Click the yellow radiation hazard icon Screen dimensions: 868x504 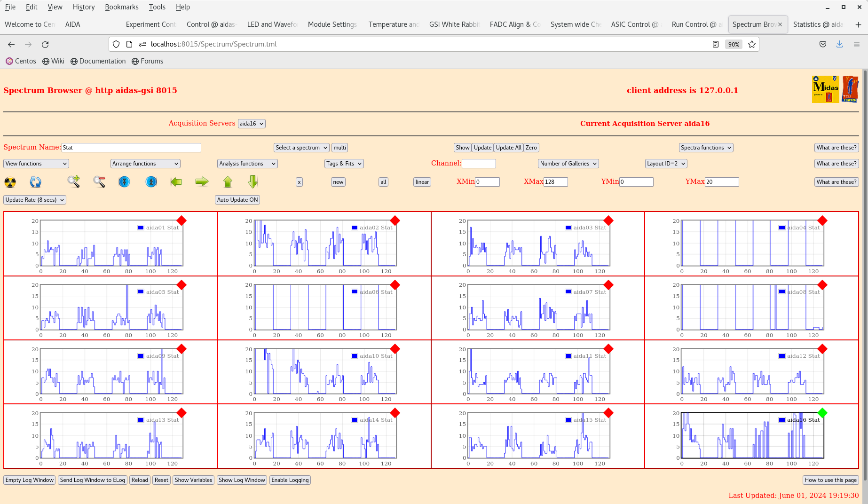pos(10,182)
